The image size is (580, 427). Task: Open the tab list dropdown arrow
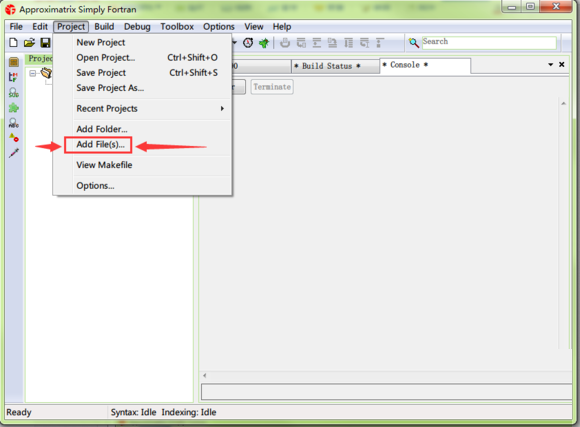(x=550, y=64)
